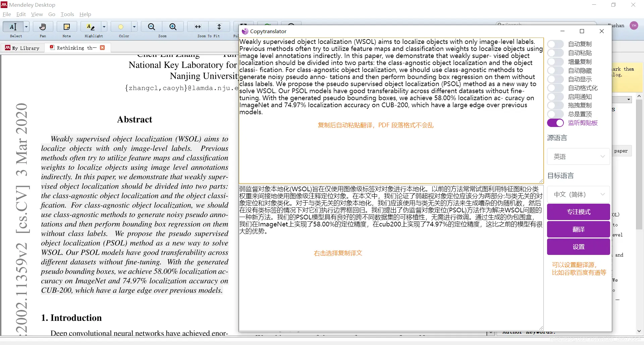This screenshot has height=345, width=644.
Task: Click the 目标语言 label in Copytranslator
Action: (560, 176)
